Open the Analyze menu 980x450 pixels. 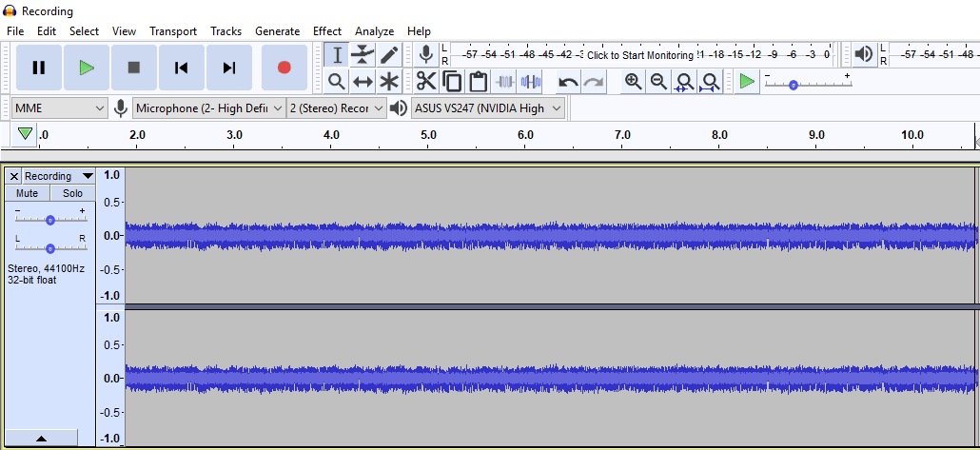click(x=374, y=31)
